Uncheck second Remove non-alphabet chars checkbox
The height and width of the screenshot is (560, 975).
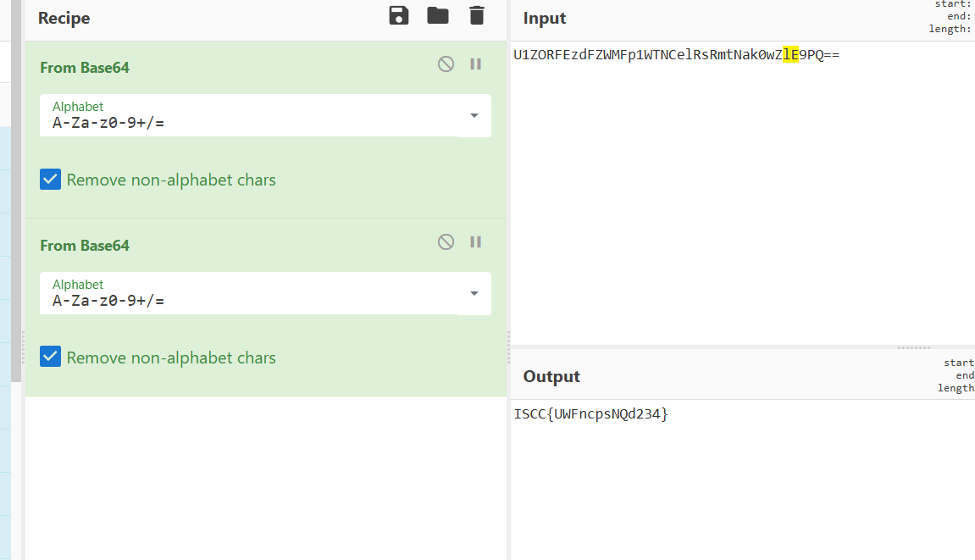click(x=50, y=357)
